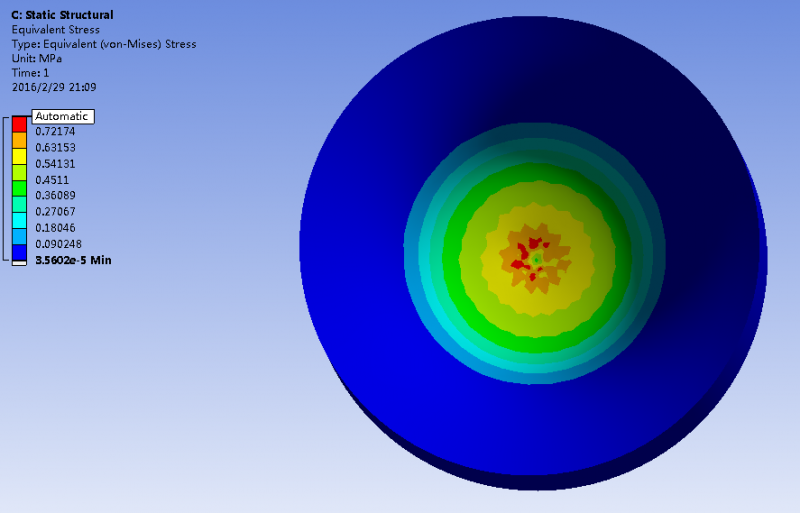
Task: Select the 0.36089 legend value
Action: 55,195
